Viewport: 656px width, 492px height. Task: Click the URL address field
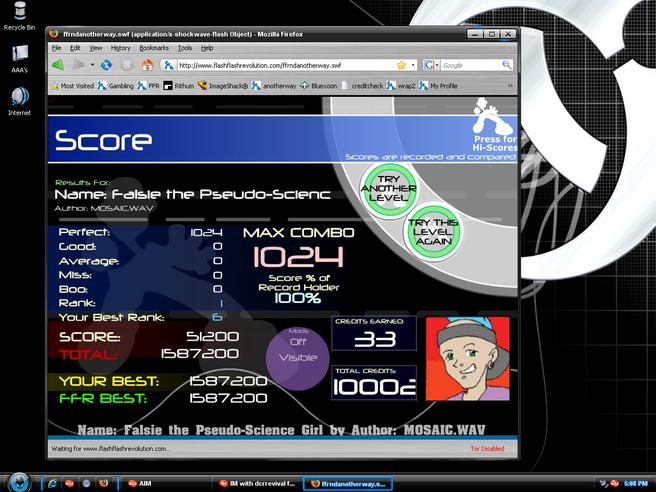point(286,65)
